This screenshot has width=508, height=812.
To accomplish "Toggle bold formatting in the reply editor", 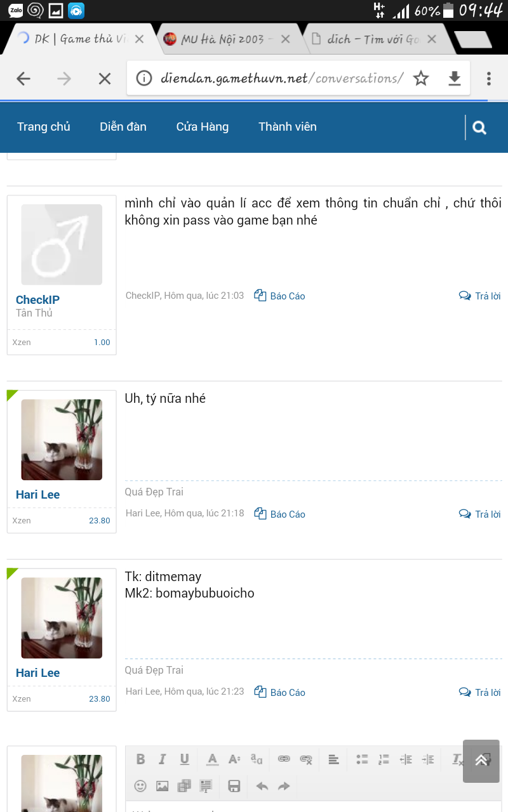I will [141, 759].
